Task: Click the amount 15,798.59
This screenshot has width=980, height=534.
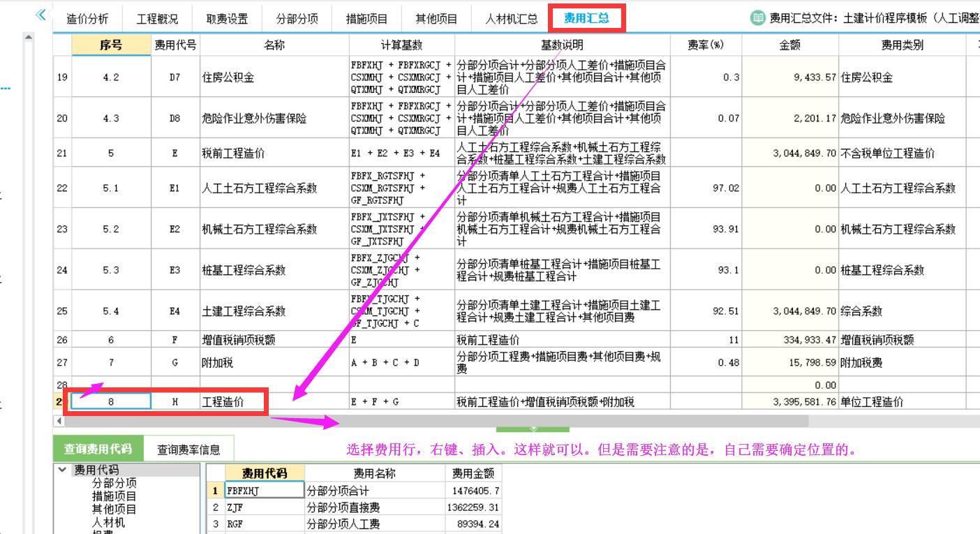Action: [790, 362]
